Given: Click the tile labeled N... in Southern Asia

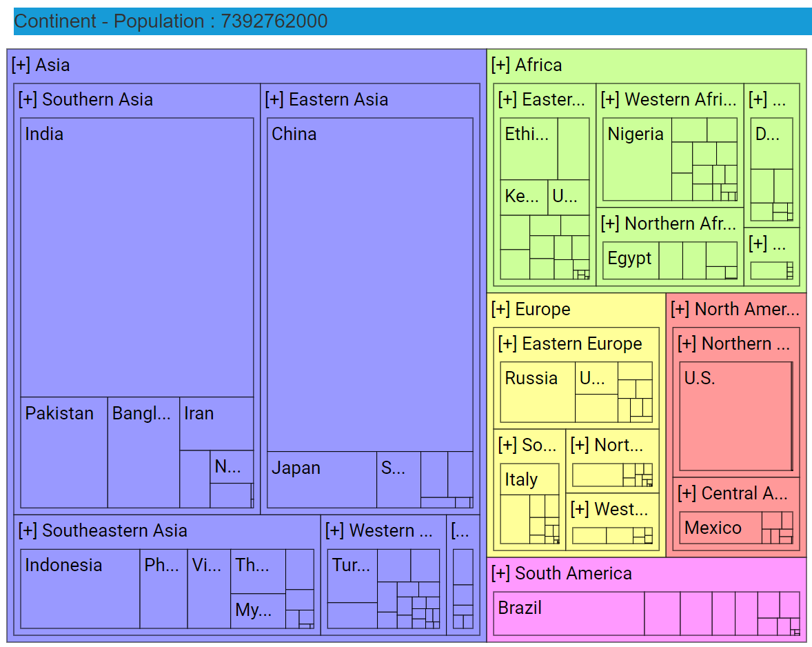Looking at the screenshot, I should click(232, 467).
